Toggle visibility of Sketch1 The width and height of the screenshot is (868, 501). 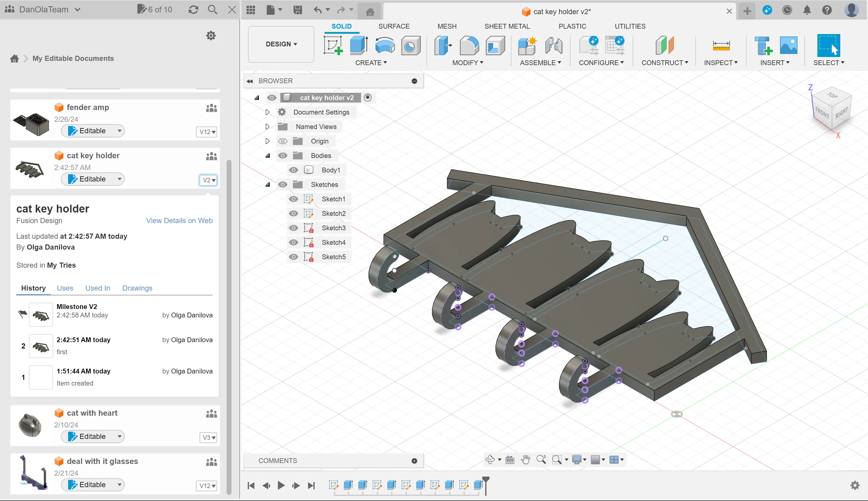tap(293, 199)
